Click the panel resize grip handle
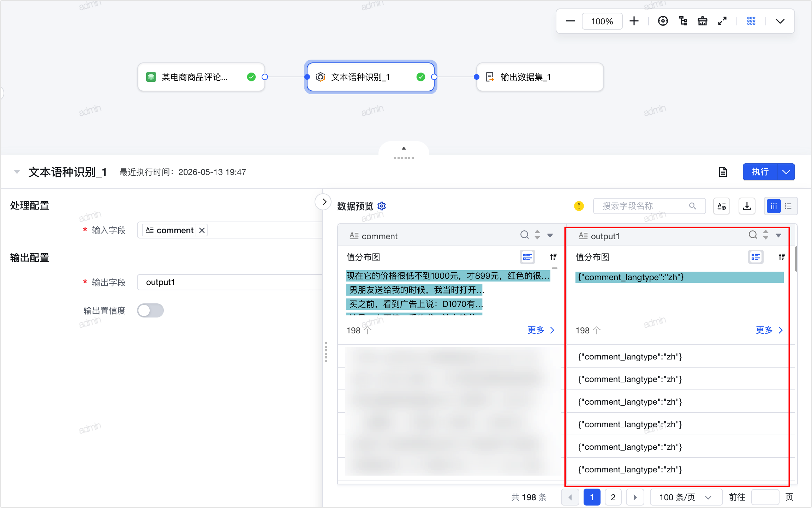The image size is (812, 508). [326, 352]
